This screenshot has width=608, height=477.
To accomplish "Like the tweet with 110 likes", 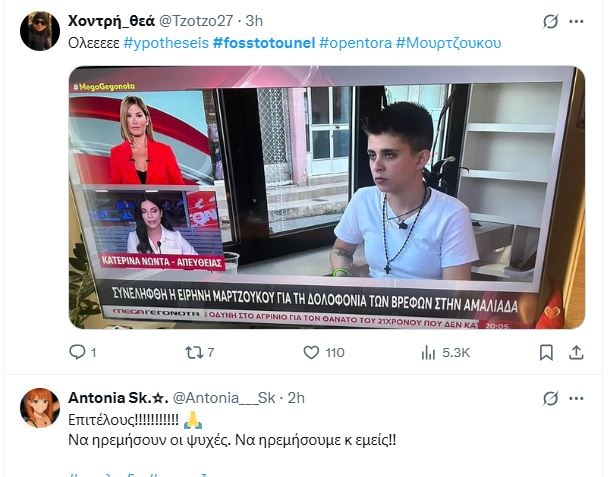I will click(x=323, y=353).
